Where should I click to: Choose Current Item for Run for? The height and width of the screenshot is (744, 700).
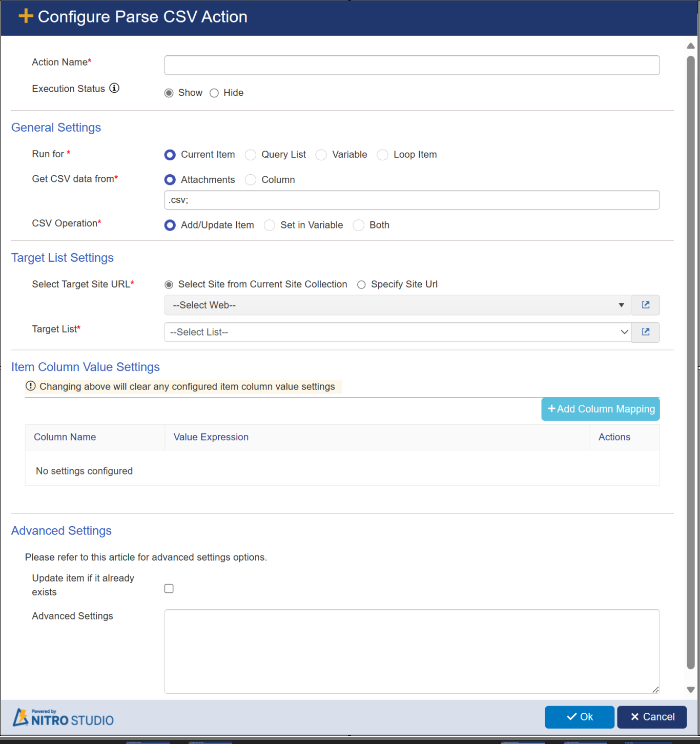click(170, 155)
